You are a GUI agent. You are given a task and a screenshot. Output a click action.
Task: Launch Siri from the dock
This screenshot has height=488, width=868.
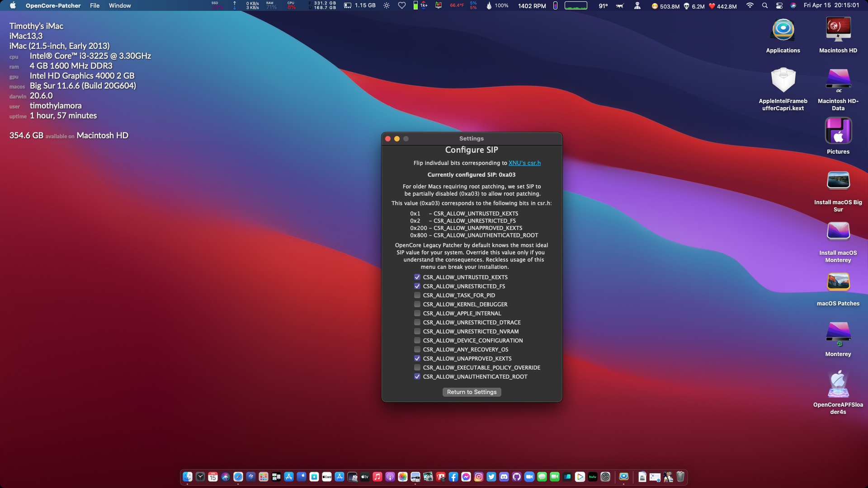click(x=226, y=477)
